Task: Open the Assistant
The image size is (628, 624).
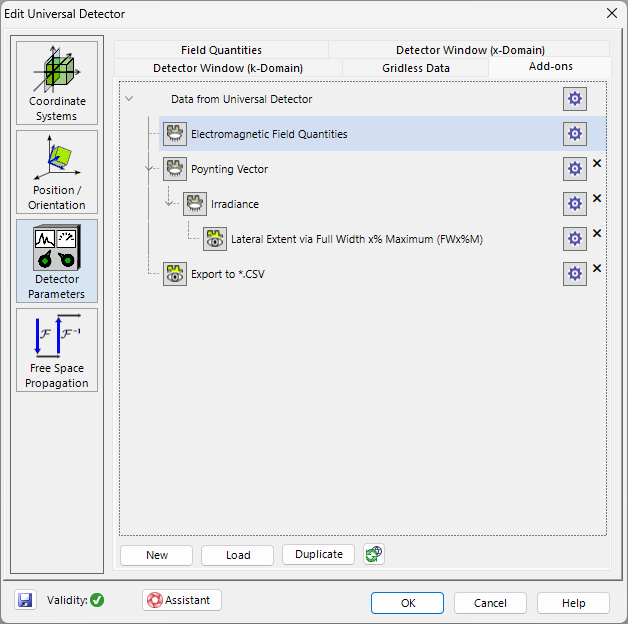Action: pos(182,600)
